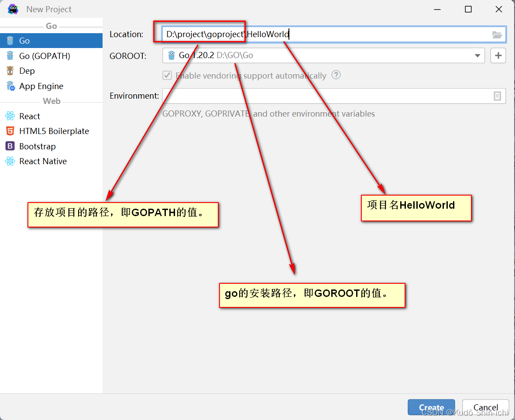Click into the Location path field
Viewport: 515px width, 420px height.
[334, 34]
